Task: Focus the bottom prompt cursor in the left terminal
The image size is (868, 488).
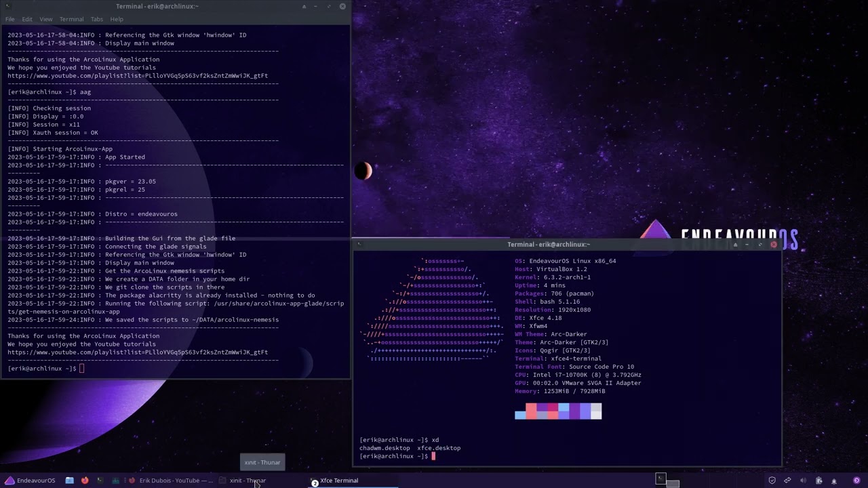Action: point(81,369)
